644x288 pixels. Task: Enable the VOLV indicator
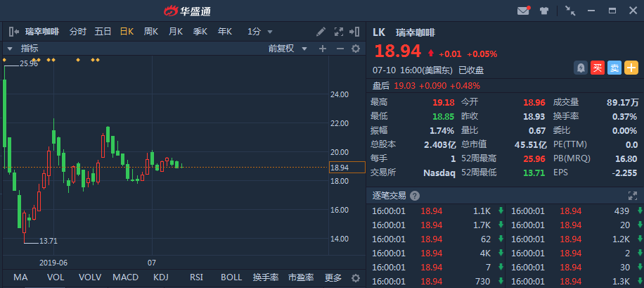[90, 277]
